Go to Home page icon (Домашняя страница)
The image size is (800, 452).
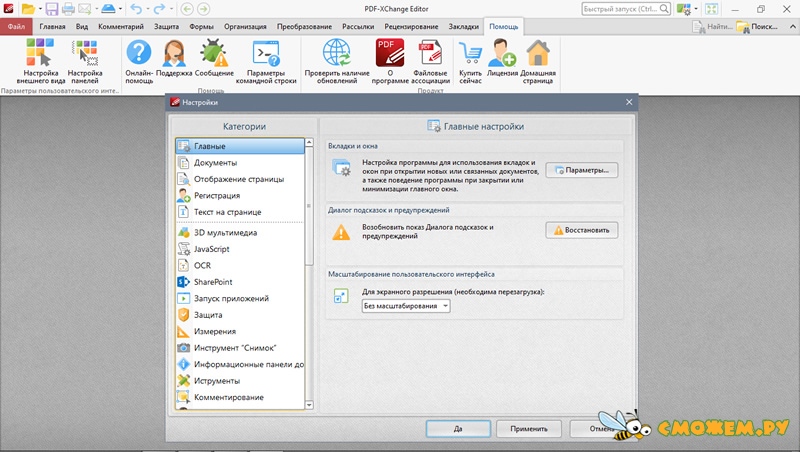(x=538, y=61)
